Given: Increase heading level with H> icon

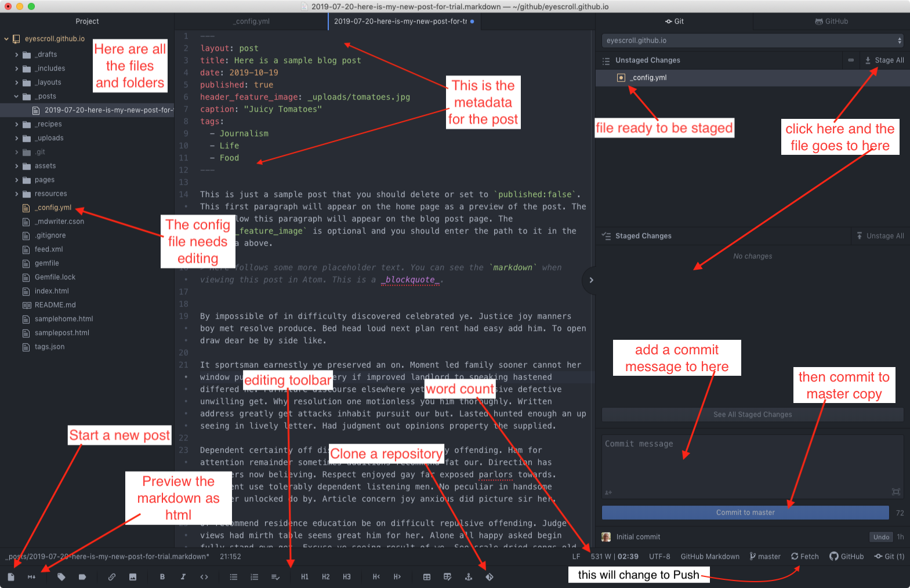Looking at the screenshot, I should (x=397, y=577).
